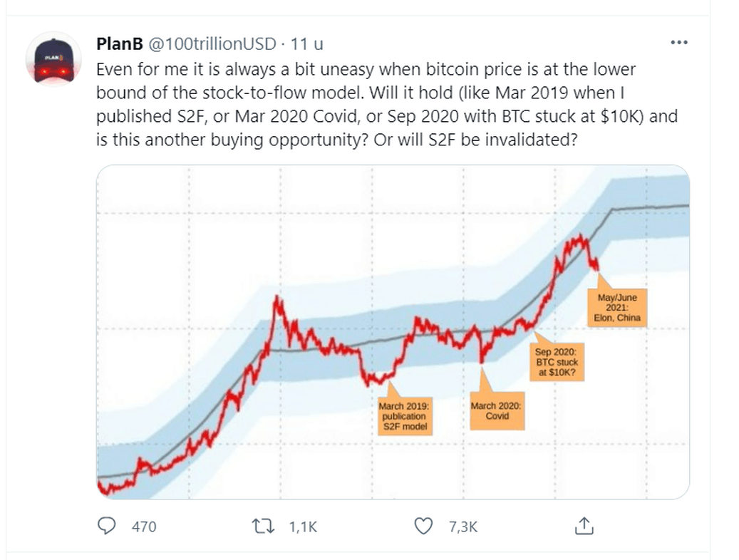The height and width of the screenshot is (560, 739).
Task: Open the tweet via the "11 u" timestamp
Action: click(x=307, y=44)
